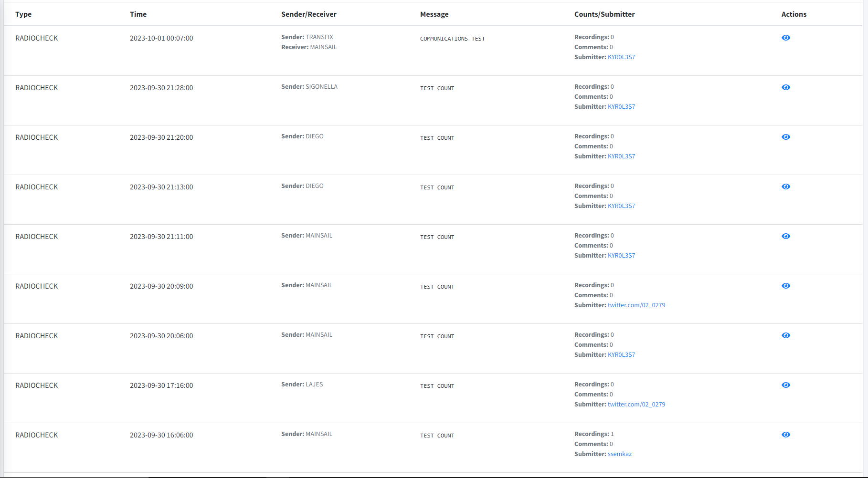
Task: View the 2023-09-30 21:13:00 DIEGO entry
Action: click(786, 187)
